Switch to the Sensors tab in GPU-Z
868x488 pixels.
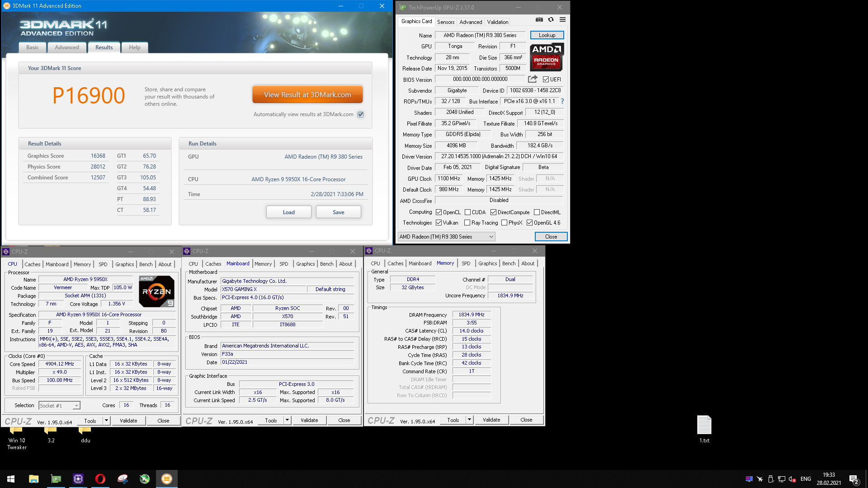click(446, 22)
